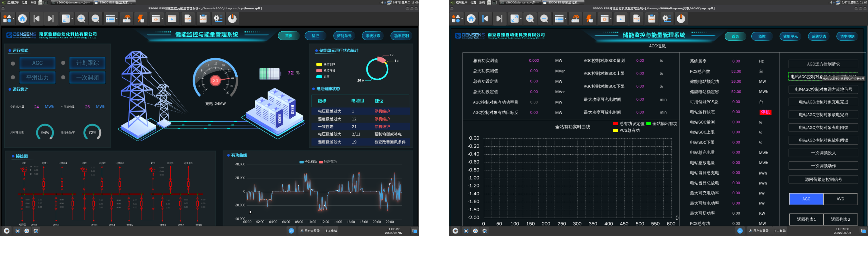Expand fit-to-window dropdown arrow in home.gdf toolbar
868x263 pixels.
[72, 19]
